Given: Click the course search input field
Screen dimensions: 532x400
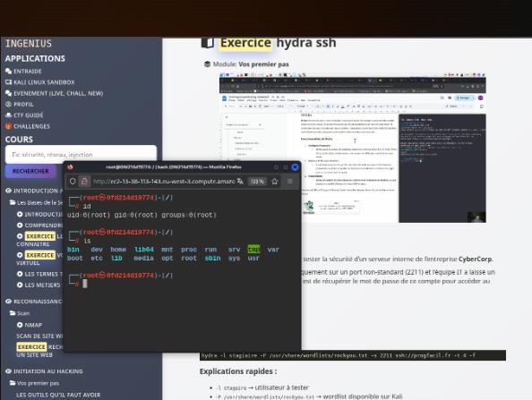Looking at the screenshot, I should (82, 155).
